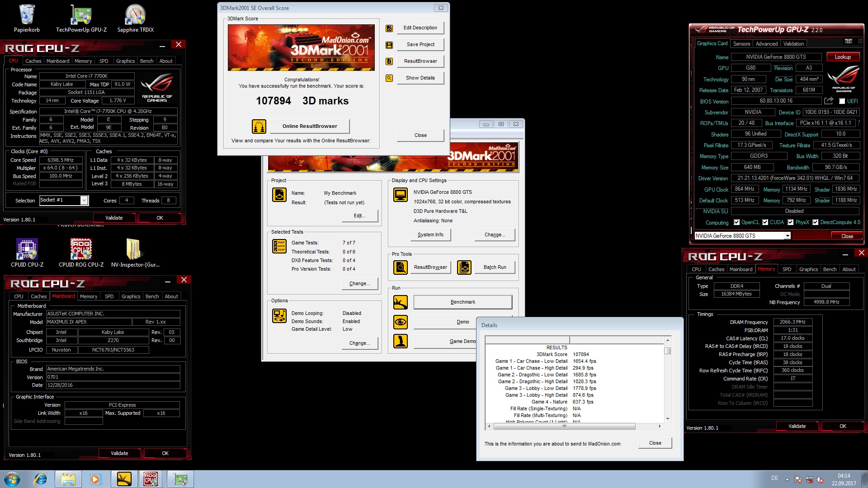Open the CPUID ROG CPU-Z desktop icon
The image size is (868, 488).
coord(81,253)
